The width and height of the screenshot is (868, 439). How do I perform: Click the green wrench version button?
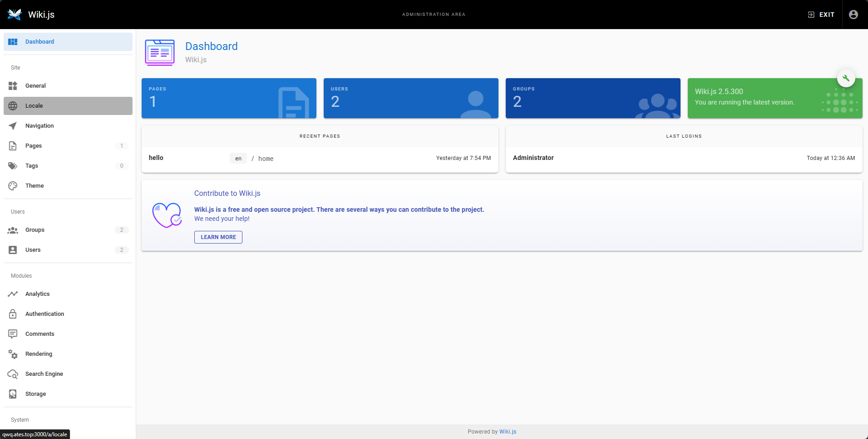pyautogui.click(x=846, y=78)
